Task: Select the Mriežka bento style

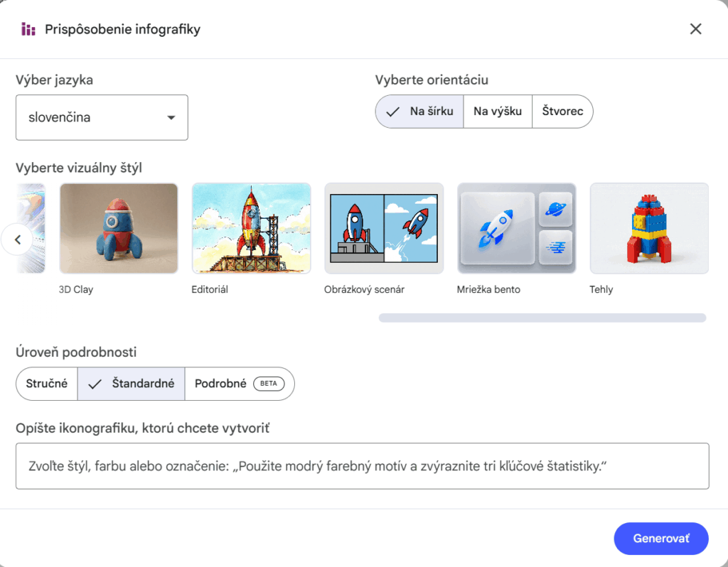Action: (x=516, y=228)
